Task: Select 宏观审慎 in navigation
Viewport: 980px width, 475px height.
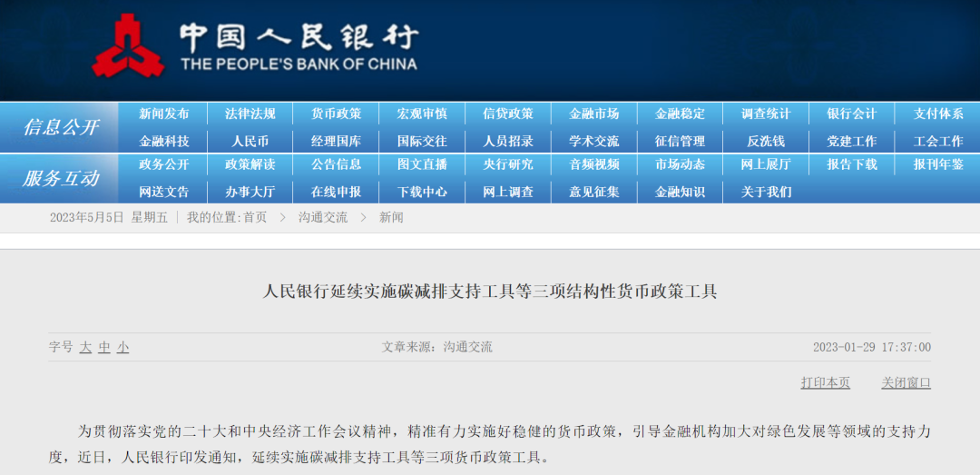Action: 422,114
